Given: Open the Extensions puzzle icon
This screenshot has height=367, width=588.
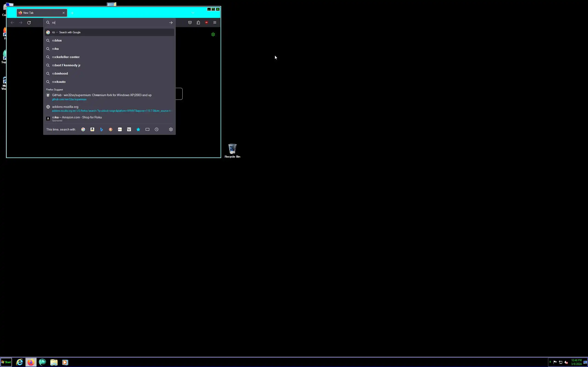Looking at the screenshot, I should (198, 22).
